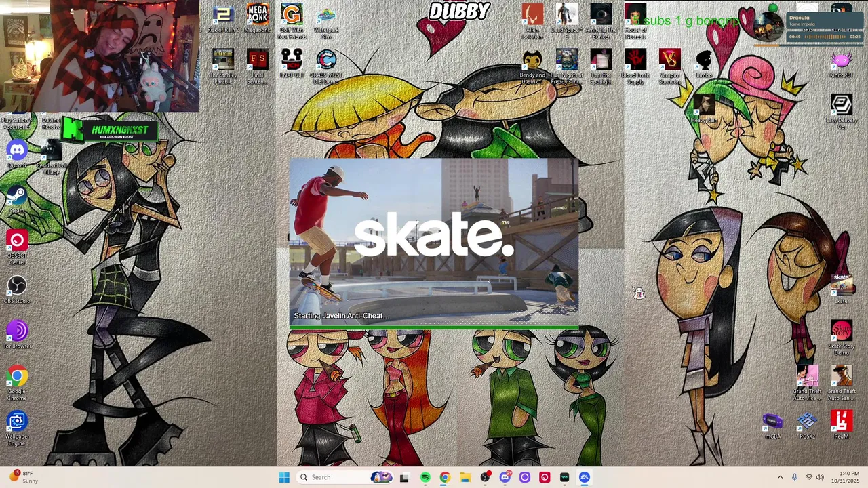The width and height of the screenshot is (868, 488).
Task: Open the Wallpaper Engine desktop icon
Action: 17,429
